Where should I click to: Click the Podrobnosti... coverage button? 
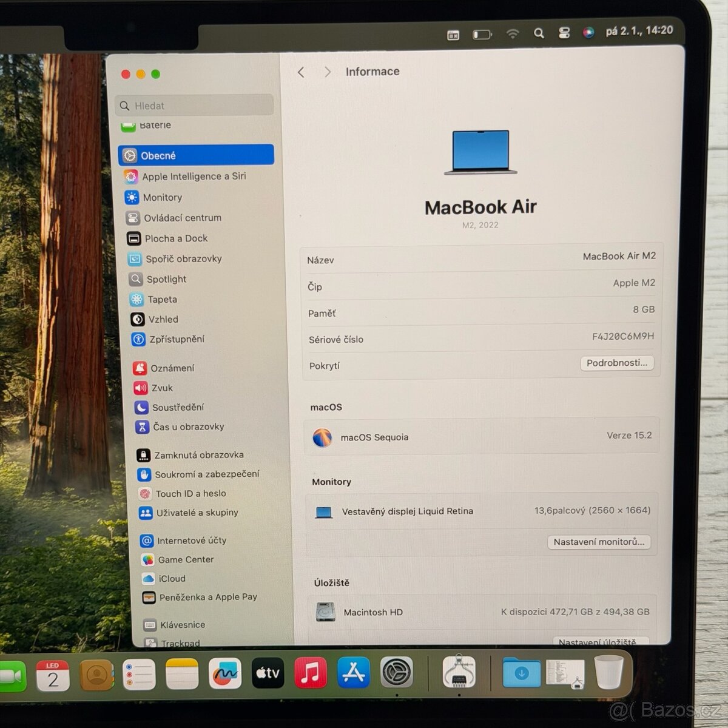click(616, 363)
